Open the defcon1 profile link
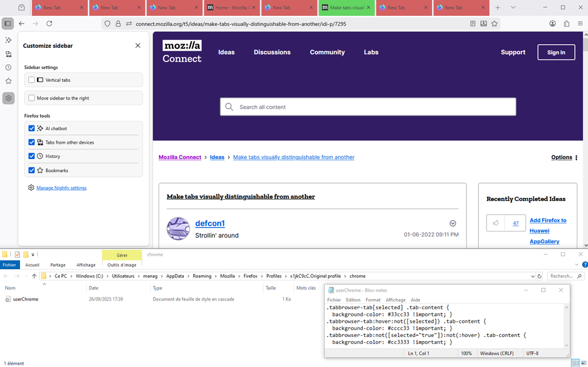 (x=210, y=223)
